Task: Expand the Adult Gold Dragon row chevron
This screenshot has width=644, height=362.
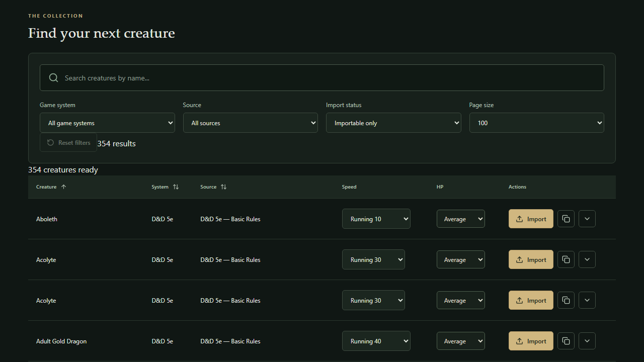Action: click(587, 341)
